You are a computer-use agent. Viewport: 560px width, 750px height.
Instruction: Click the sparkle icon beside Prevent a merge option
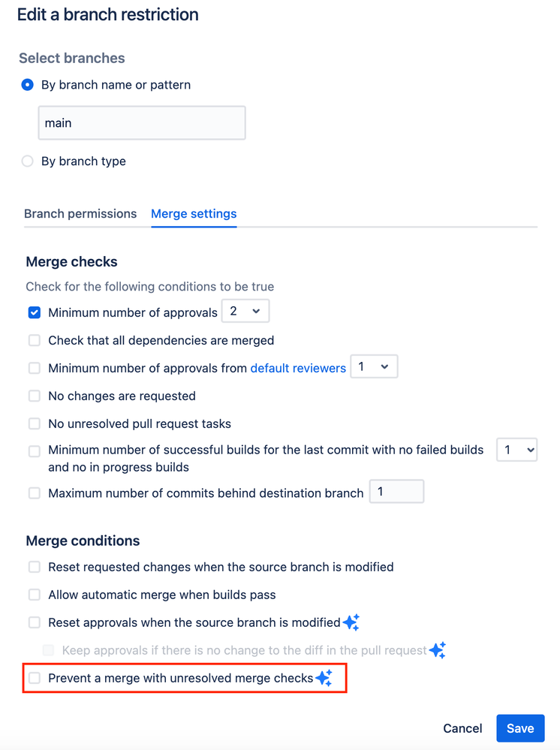(x=324, y=677)
